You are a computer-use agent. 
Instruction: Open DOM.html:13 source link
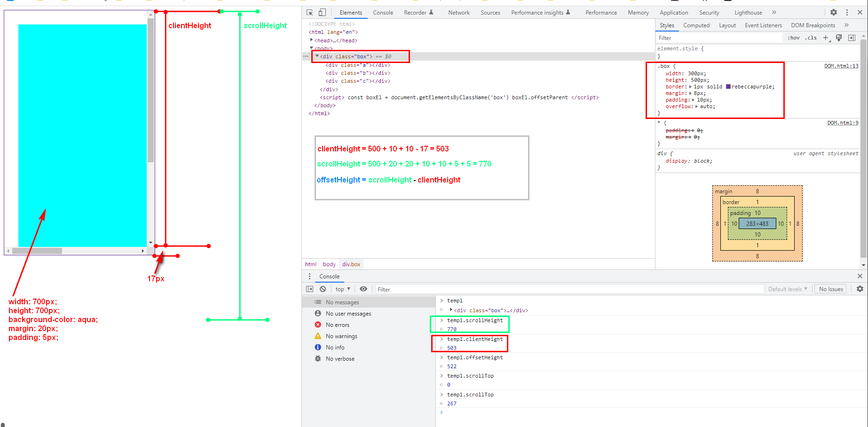pyautogui.click(x=841, y=66)
